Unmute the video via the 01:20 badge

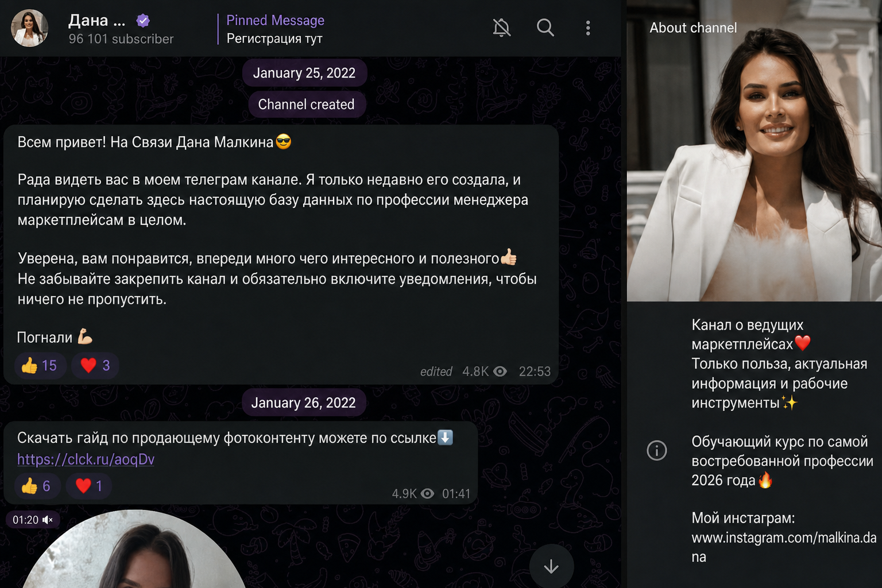click(33, 520)
